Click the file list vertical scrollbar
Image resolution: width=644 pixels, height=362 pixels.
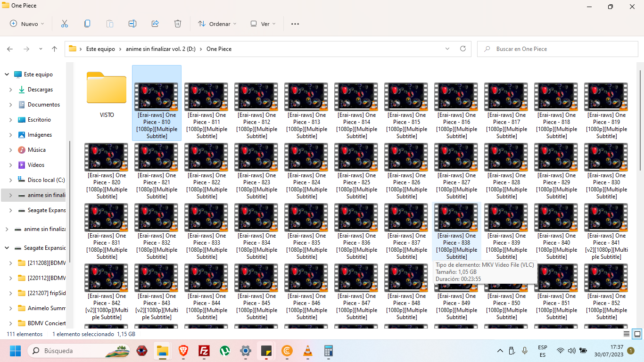tap(641, 121)
